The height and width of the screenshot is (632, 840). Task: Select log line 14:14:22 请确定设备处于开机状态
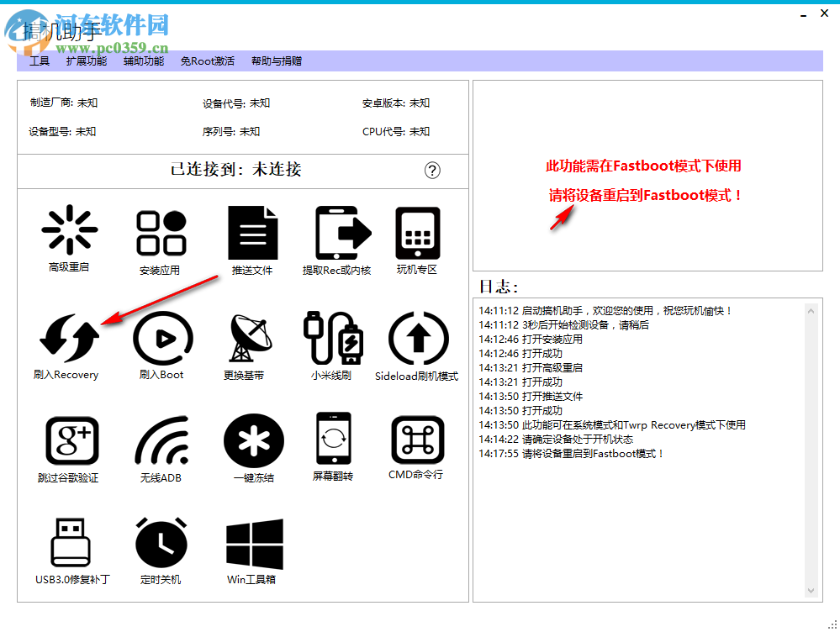tap(556, 440)
